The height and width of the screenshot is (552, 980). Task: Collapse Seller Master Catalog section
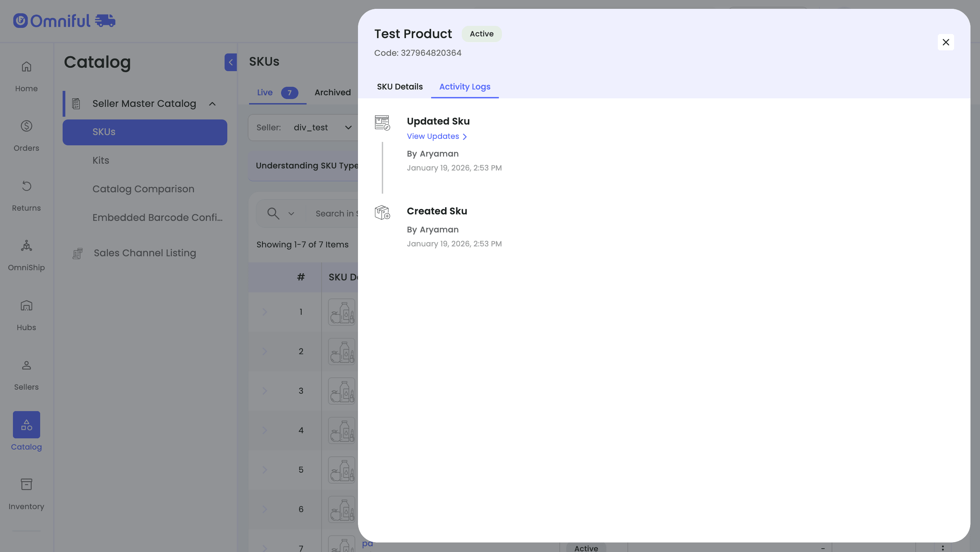pyautogui.click(x=212, y=104)
